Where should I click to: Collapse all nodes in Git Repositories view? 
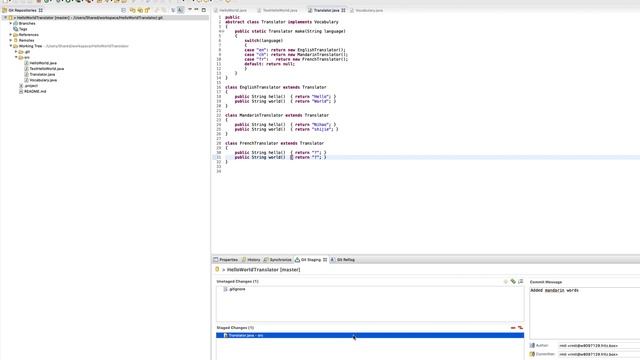(124, 10)
